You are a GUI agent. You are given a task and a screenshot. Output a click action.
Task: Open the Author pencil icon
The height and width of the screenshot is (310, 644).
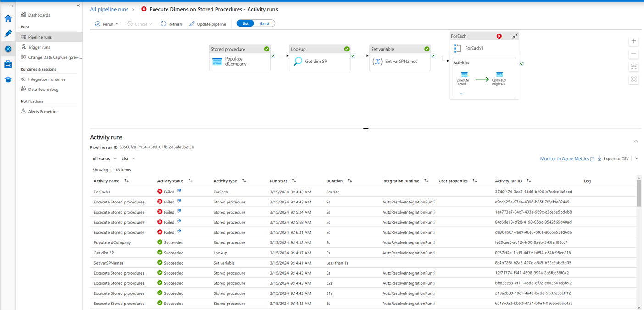(8, 34)
